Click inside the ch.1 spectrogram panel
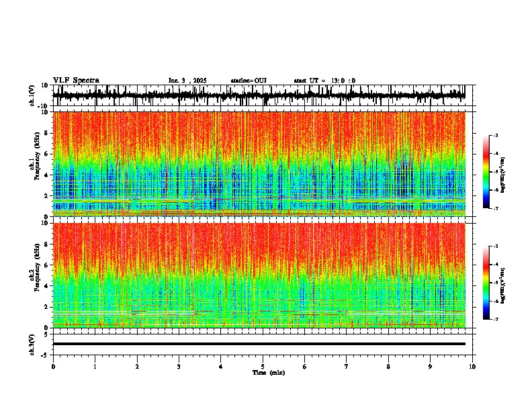This screenshot has width=532, height=411. [259, 164]
